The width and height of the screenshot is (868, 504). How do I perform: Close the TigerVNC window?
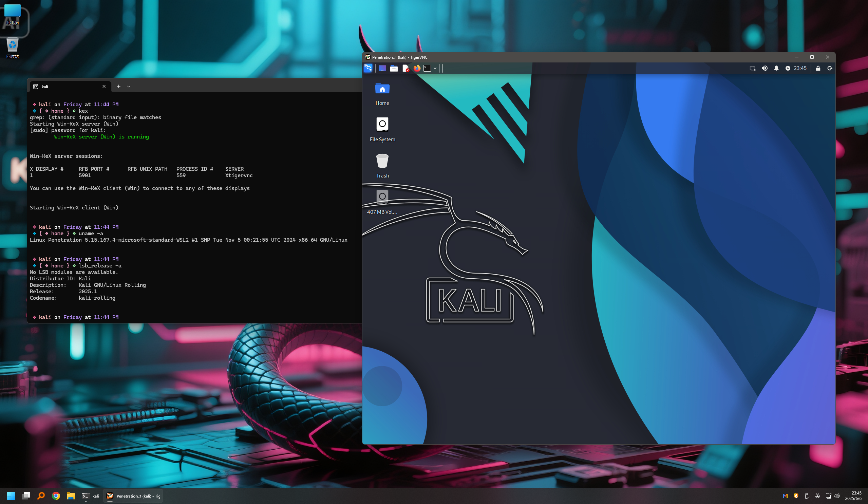coord(827,57)
